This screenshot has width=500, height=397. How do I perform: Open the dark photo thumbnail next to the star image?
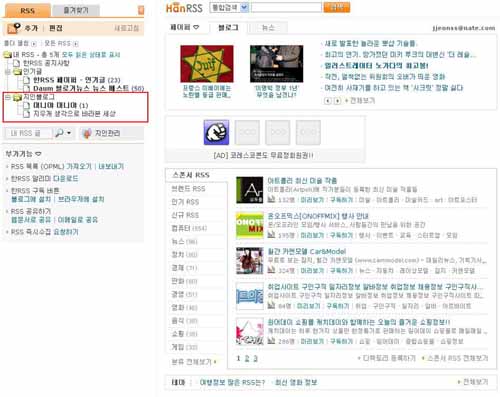[277, 64]
